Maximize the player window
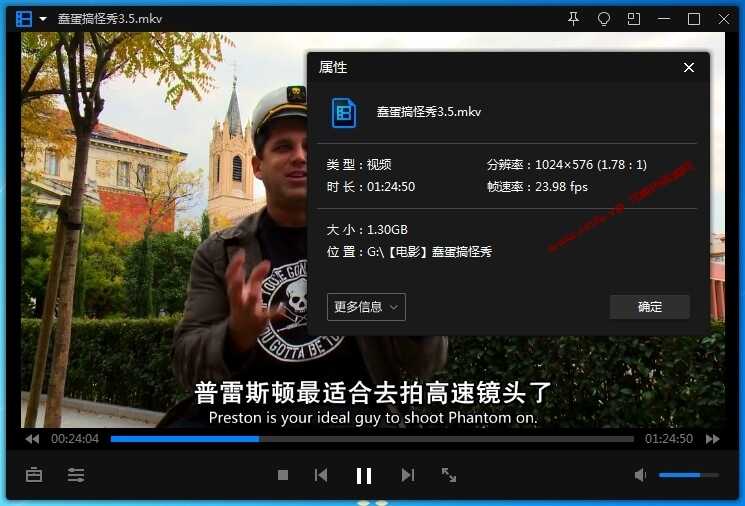The image size is (745, 506). pyautogui.click(x=694, y=19)
